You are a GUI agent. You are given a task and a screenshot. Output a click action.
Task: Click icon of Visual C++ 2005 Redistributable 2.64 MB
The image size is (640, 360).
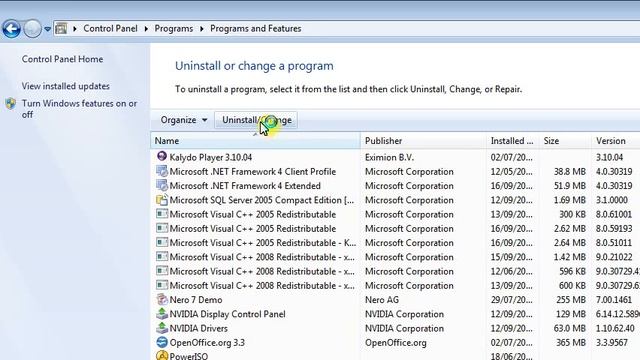pos(162,242)
